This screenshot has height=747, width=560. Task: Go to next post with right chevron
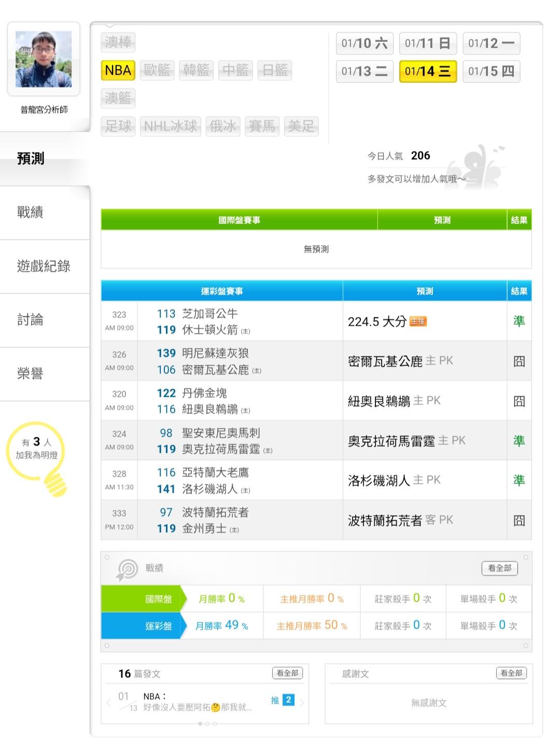[302, 703]
